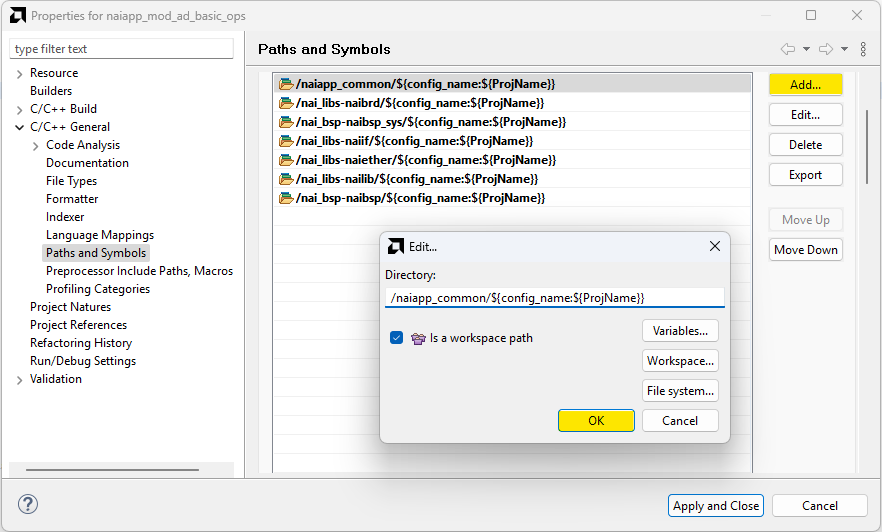Uncheck the 'Is a workspace path' checkbox
This screenshot has width=882, height=532.
coord(397,338)
